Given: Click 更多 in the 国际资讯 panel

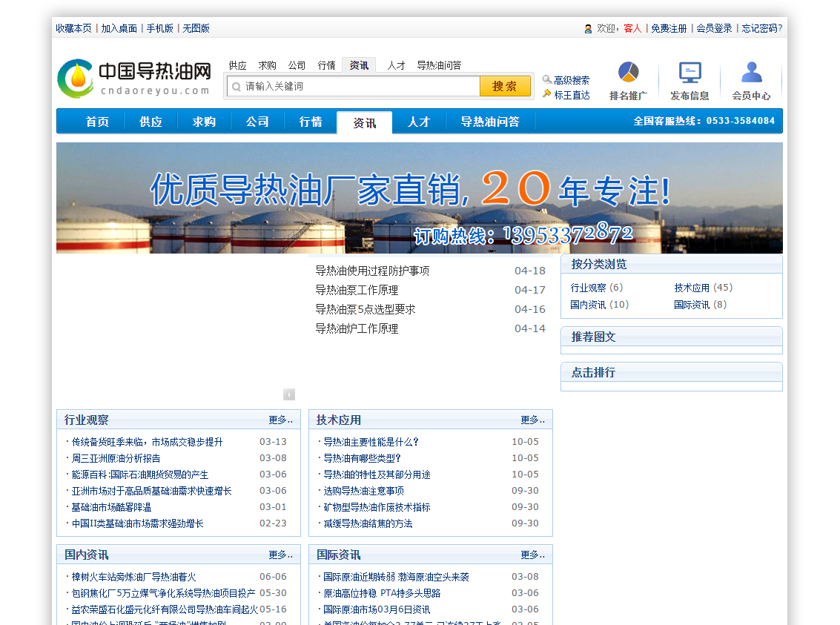Looking at the screenshot, I should [x=532, y=555].
